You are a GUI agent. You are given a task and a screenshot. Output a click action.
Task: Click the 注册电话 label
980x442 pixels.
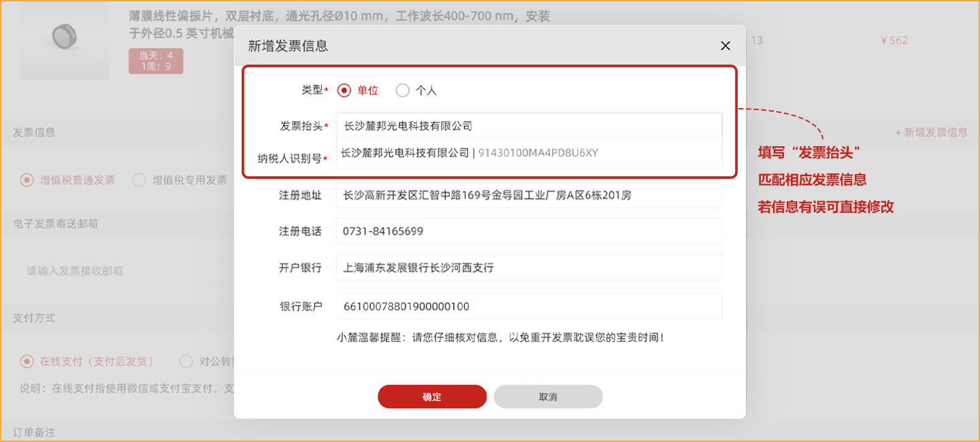tap(300, 231)
